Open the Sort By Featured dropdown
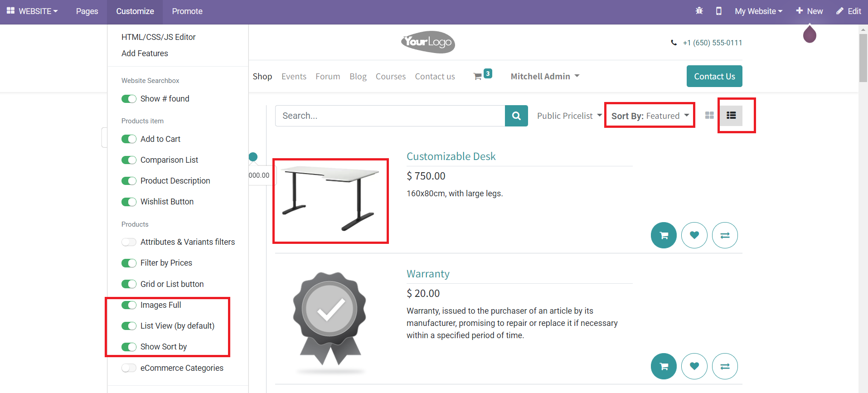Image resolution: width=868 pixels, height=393 pixels. (649, 116)
